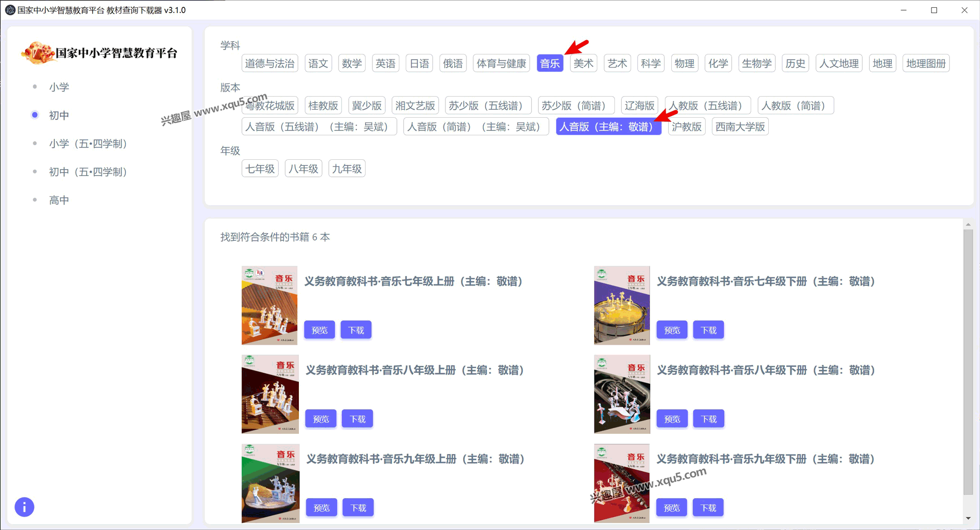This screenshot has height=530, width=980.
Task: Click the info icon in bottom left
Action: 24,507
